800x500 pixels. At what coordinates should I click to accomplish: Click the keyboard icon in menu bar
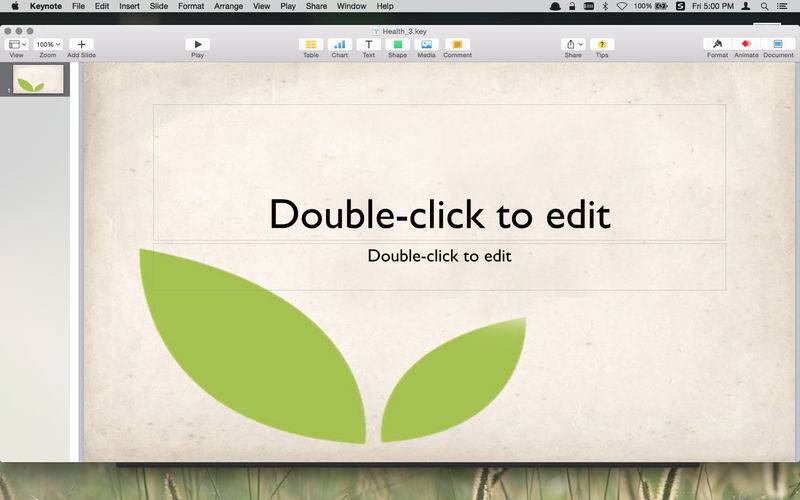tap(589, 6)
